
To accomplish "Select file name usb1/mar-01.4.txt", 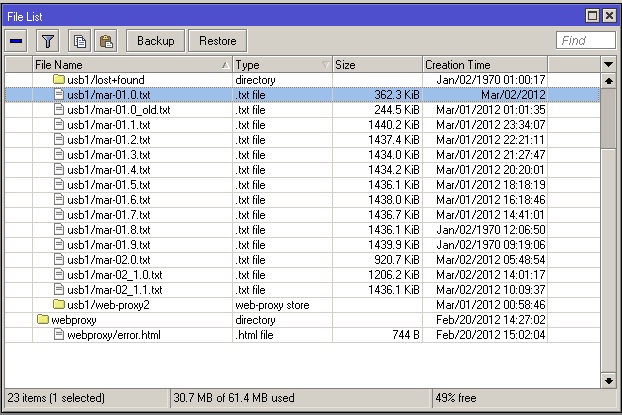I will pyautogui.click(x=109, y=170).
